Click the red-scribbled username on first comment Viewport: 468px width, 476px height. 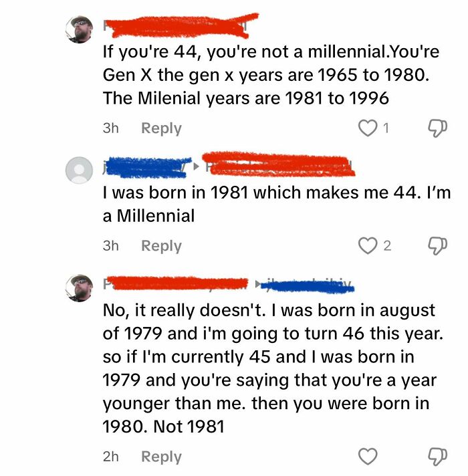pyautogui.click(x=181, y=25)
